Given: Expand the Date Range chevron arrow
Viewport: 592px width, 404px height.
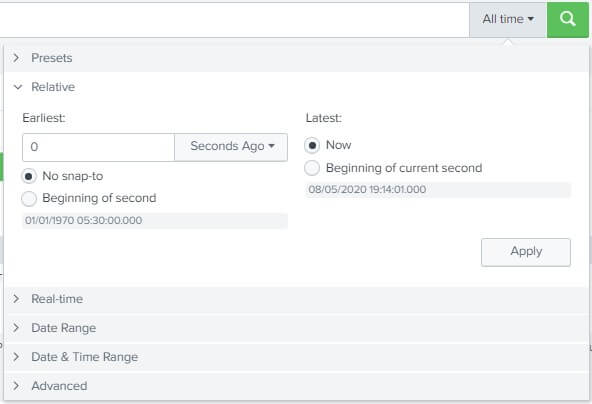Looking at the screenshot, I should coord(16,328).
